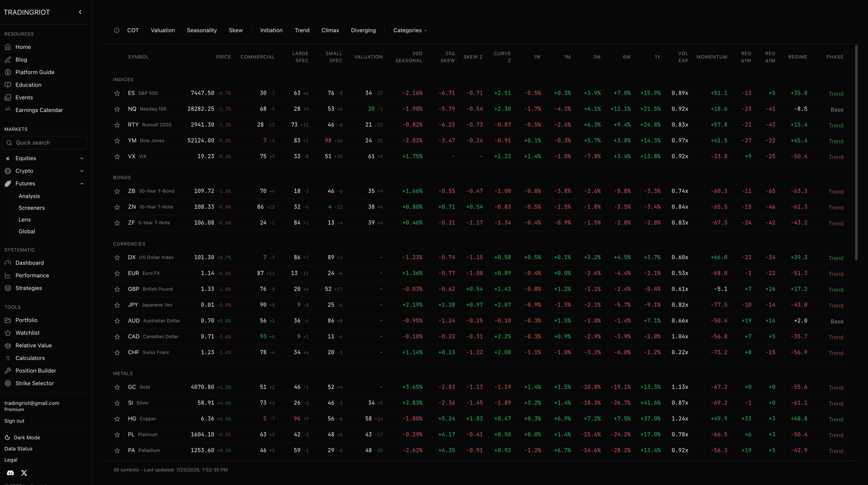Click the Dark Mode moon icon
The width and height of the screenshot is (868, 485).
pyautogui.click(x=7, y=437)
